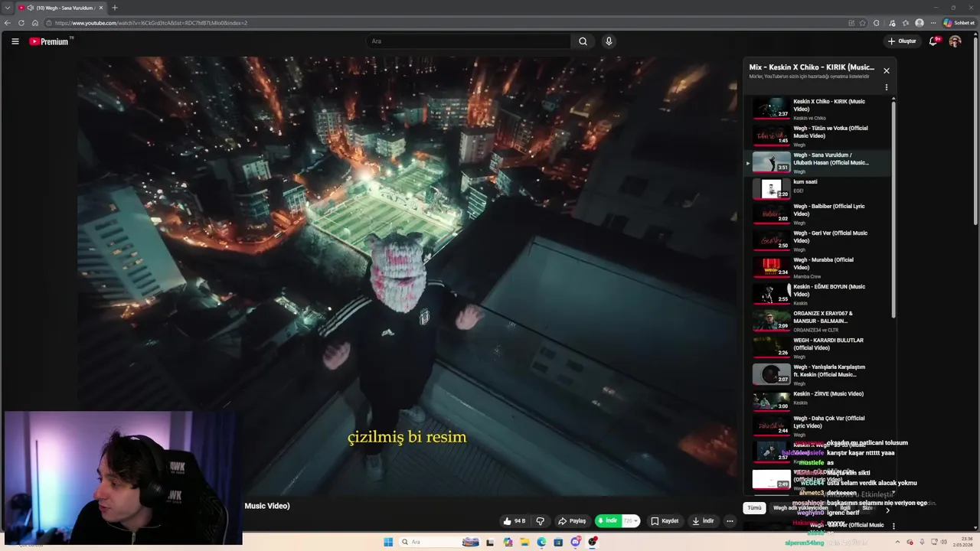Click the YouTube search field
Screen dimensions: 980x551
pyautogui.click(x=468, y=41)
